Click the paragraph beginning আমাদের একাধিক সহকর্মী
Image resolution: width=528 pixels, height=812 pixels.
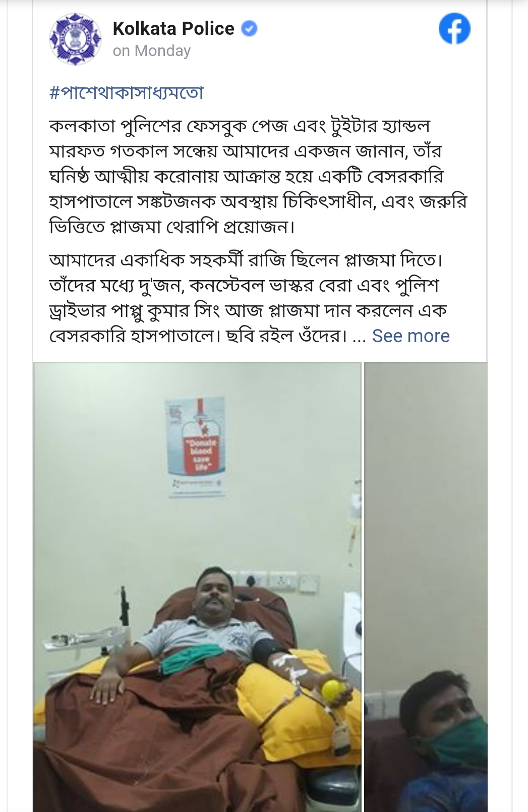(249, 298)
